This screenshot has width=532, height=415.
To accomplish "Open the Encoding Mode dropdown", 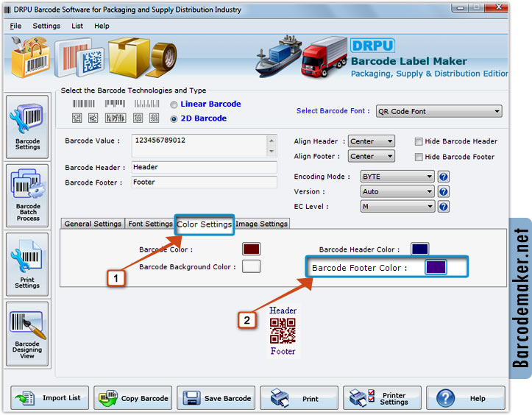I will (397, 177).
